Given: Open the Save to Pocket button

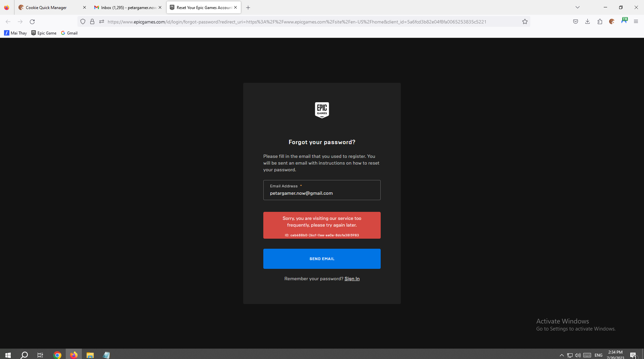Looking at the screenshot, I should pyautogui.click(x=576, y=21).
